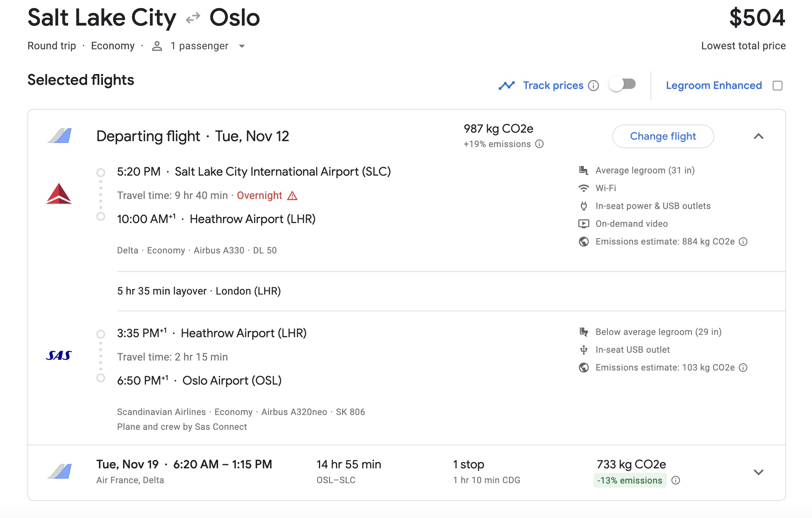This screenshot has width=812, height=518.
Task: Expand the Nov 19 return flight details
Action: click(759, 472)
